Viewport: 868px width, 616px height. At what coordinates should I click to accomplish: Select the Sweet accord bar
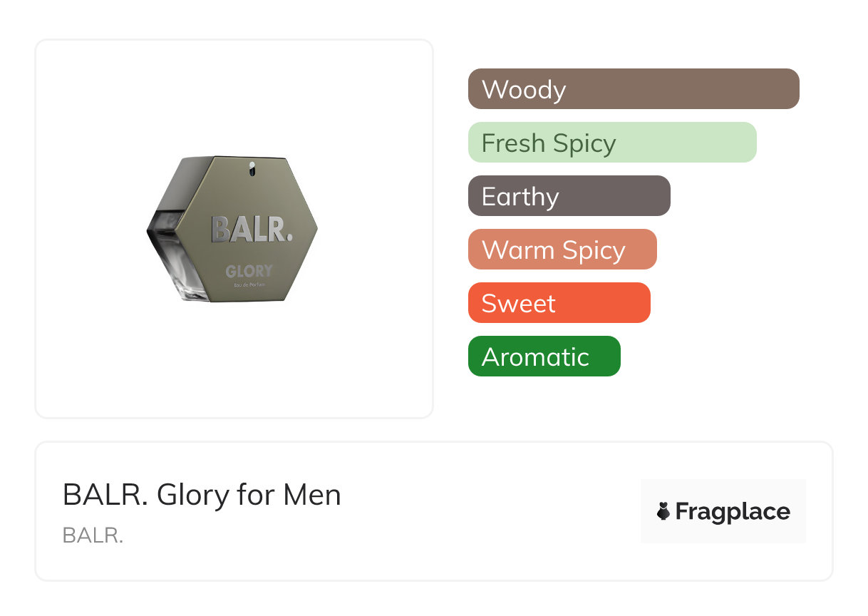[x=559, y=303]
